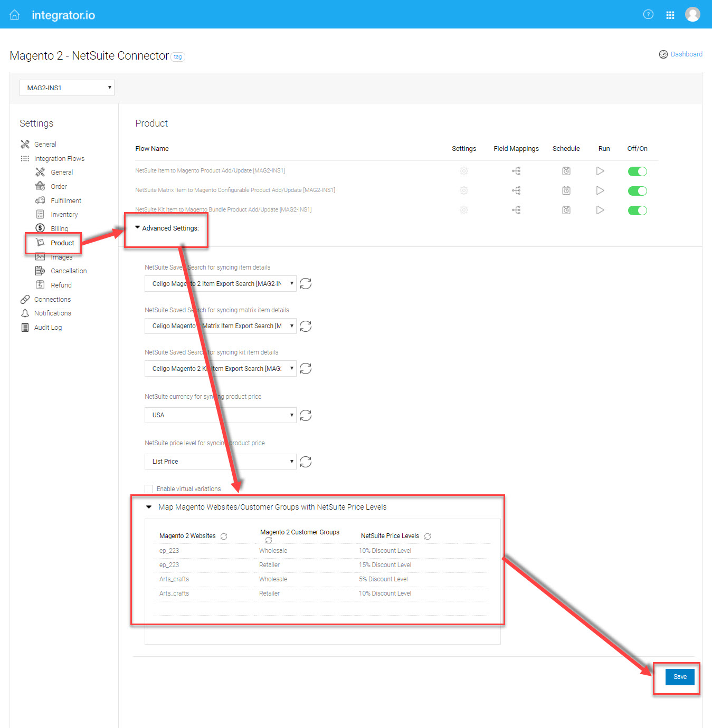Open the USA currency dropdown
This screenshot has height=728, width=712.
click(x=221, y=415)
